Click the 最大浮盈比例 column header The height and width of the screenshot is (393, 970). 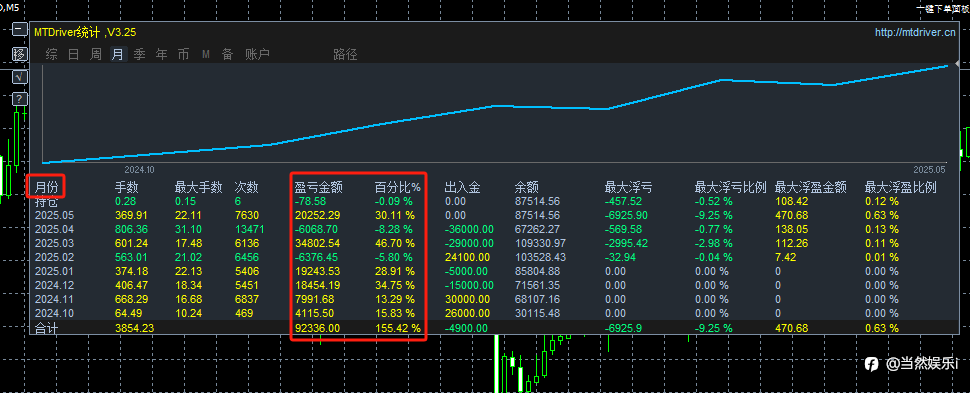901,187
